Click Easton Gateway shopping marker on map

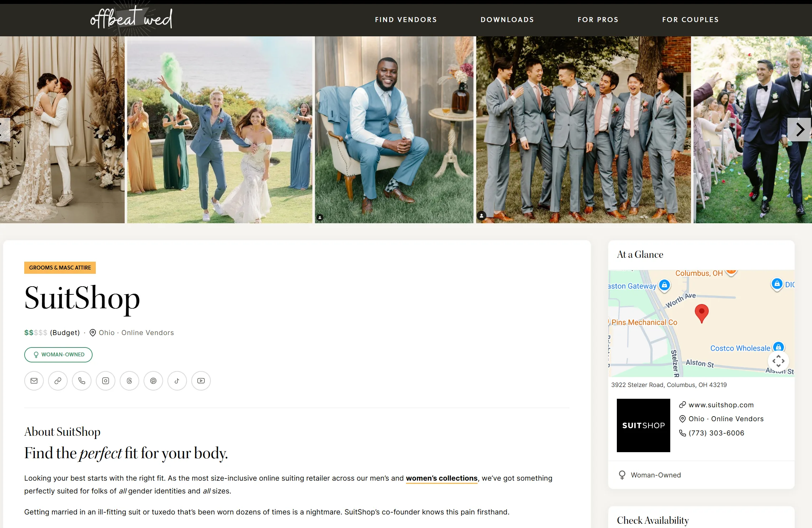664,286
